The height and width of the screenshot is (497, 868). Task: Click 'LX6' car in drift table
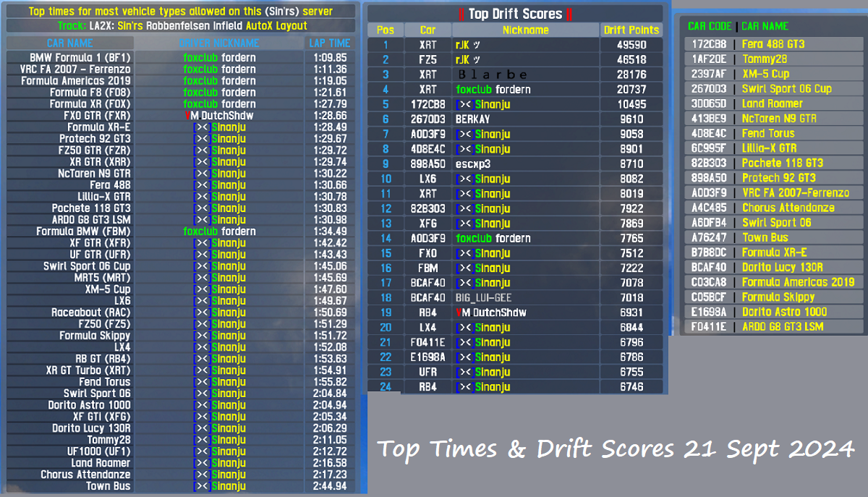(427, 179)
